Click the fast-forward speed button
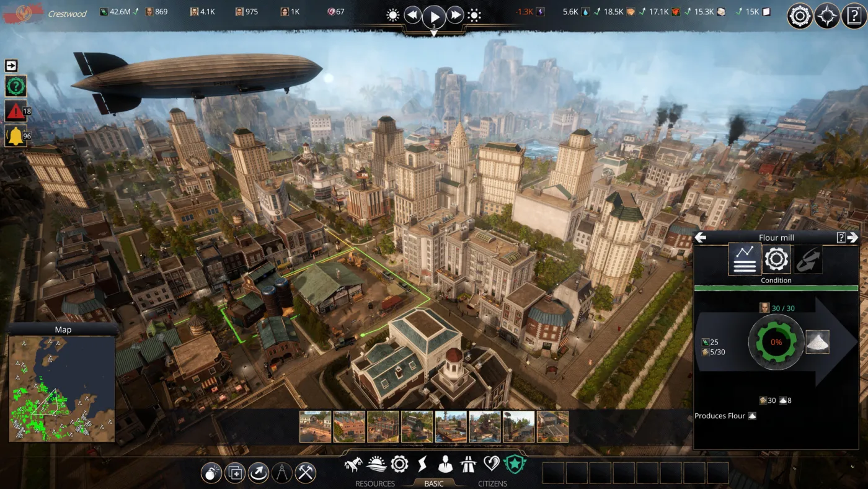This screenshot has width=868, height=489. (456, 16)
